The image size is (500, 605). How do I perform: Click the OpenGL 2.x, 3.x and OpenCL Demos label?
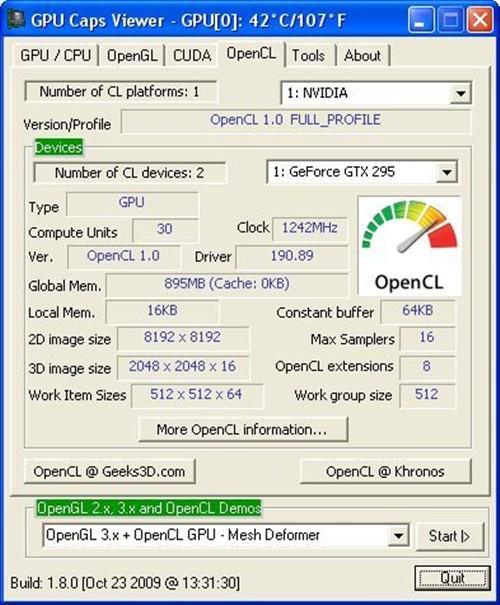(x=149, y=509)
